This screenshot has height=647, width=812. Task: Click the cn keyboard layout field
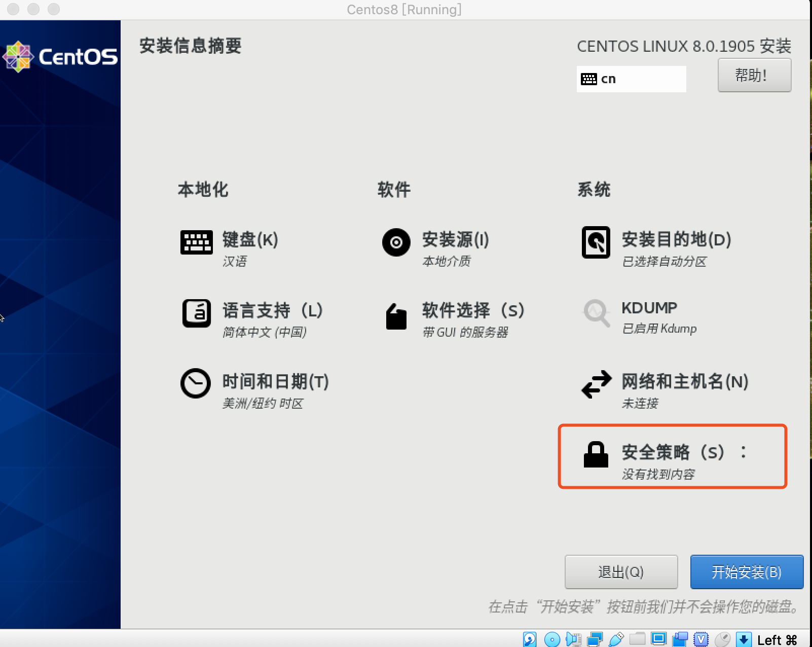point(631,79)
